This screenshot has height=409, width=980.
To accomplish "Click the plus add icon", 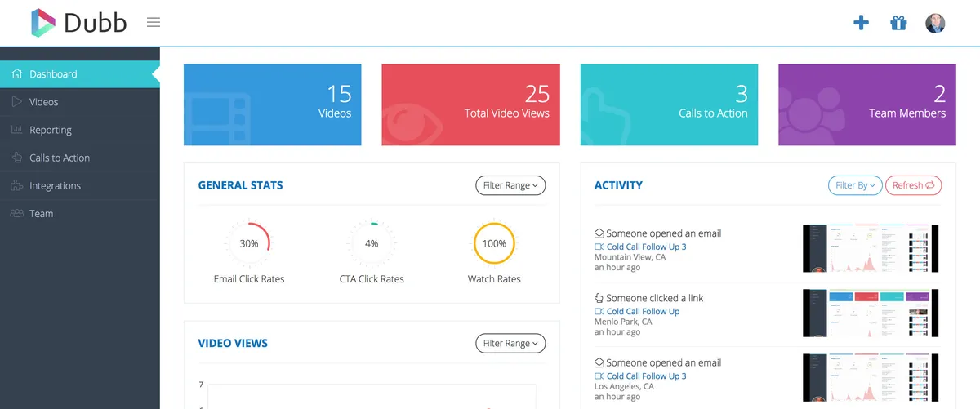I will [861, 23].
